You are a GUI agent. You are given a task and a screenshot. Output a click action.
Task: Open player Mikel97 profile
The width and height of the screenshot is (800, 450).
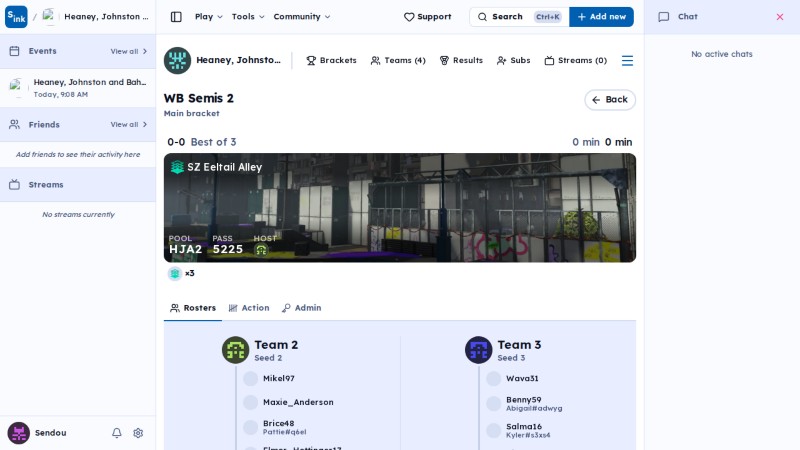[279, 379]
